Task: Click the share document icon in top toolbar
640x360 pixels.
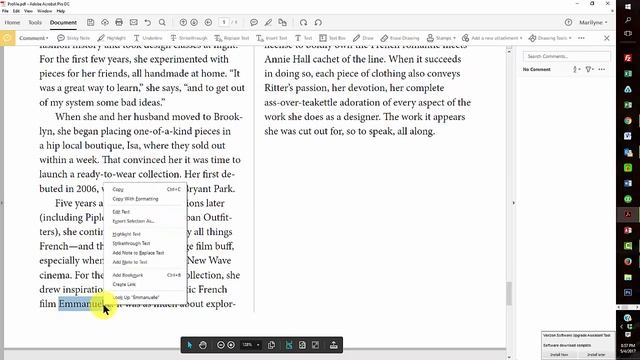Action: [282, 22]
